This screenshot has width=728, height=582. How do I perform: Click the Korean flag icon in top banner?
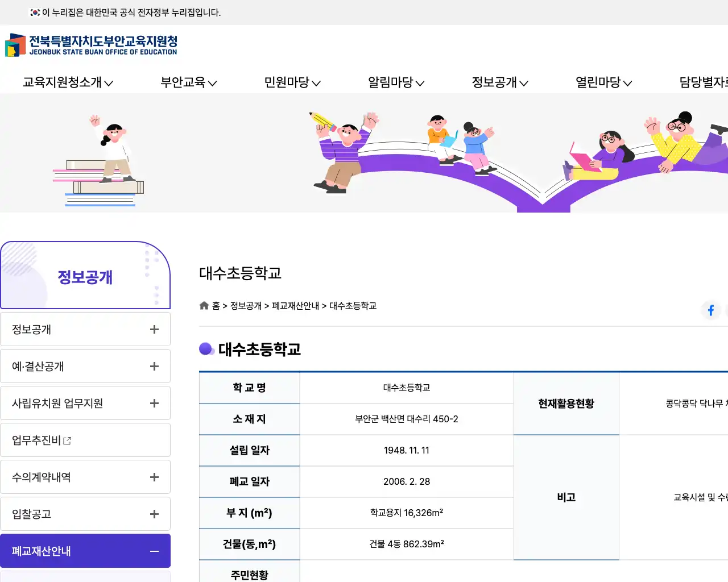(35, 13)
